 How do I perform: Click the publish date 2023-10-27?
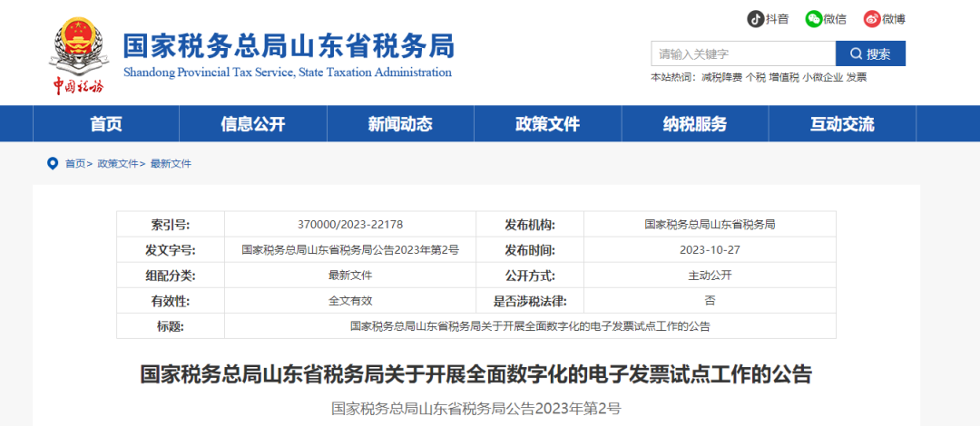click(710, 250)
